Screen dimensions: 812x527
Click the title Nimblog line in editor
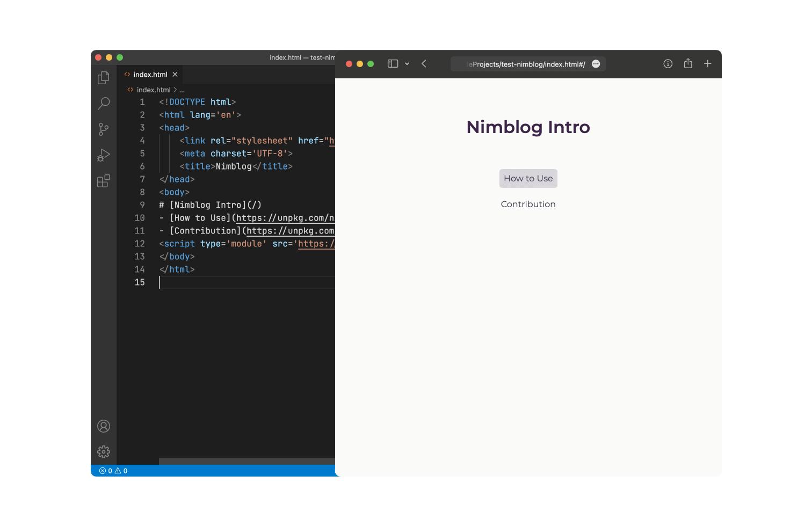236,166
